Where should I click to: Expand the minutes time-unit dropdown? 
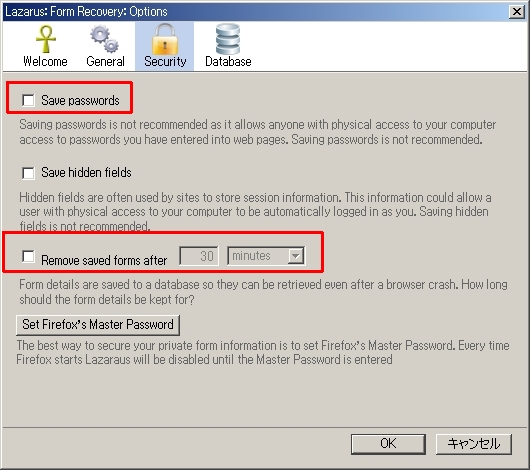click(x=266, y=256)
